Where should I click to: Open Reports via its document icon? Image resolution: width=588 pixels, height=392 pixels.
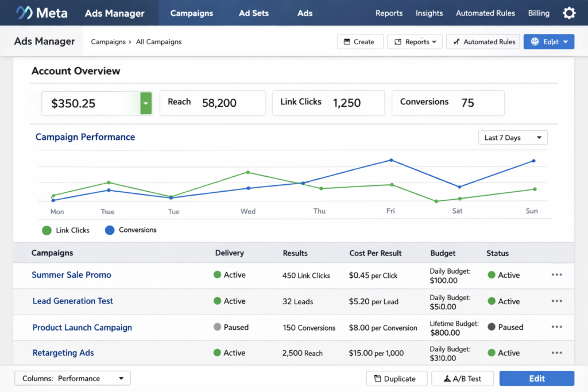point(397,41)
